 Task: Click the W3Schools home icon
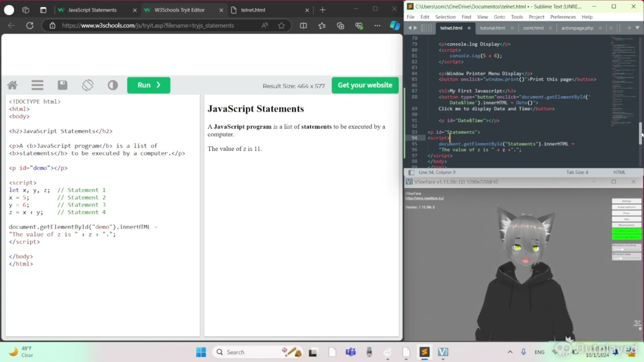pyautogui.click(x=13, y=85)
